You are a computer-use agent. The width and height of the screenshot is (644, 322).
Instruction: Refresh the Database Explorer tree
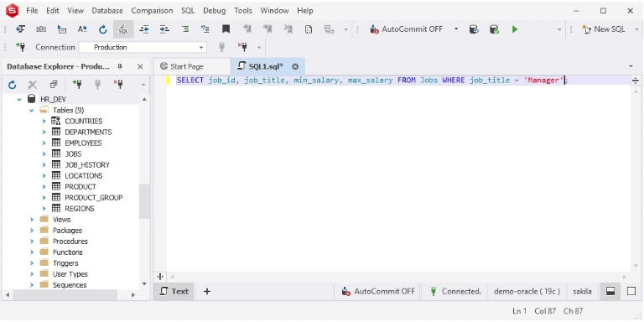click(x=13, y=85)
